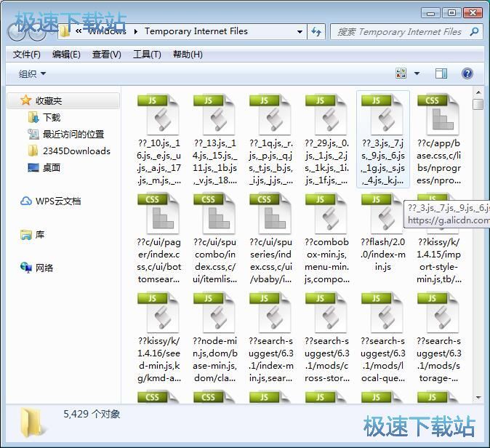Open 库 in the navigation pane
The width and height of the screenshot is (490, 448).
32,234
